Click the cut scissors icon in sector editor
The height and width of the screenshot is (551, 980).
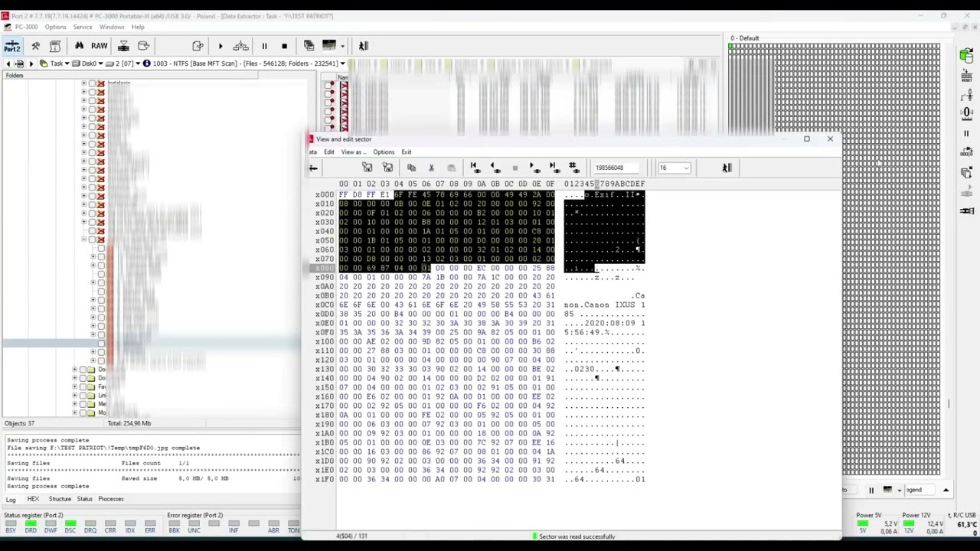tap(431, 168)
